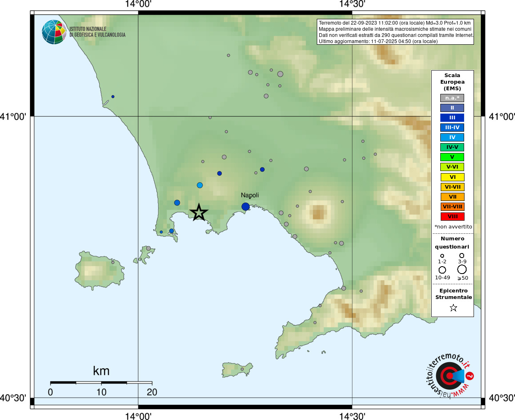The width and height of the screenshot is (515, 420).
Task: Pick the orange VII intensity swatch
Action: pos(452,197)
